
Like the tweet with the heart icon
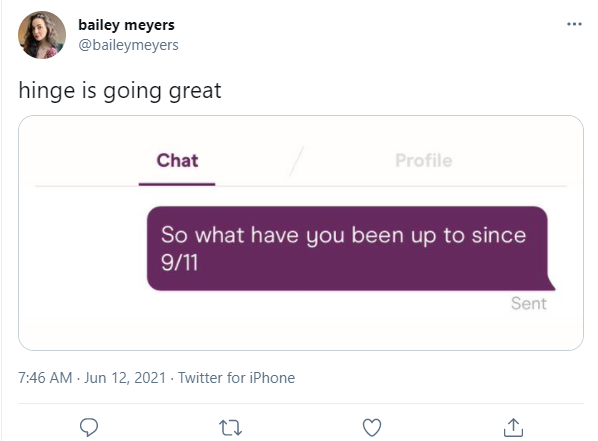pyautogui.click(x=372, y=427)
